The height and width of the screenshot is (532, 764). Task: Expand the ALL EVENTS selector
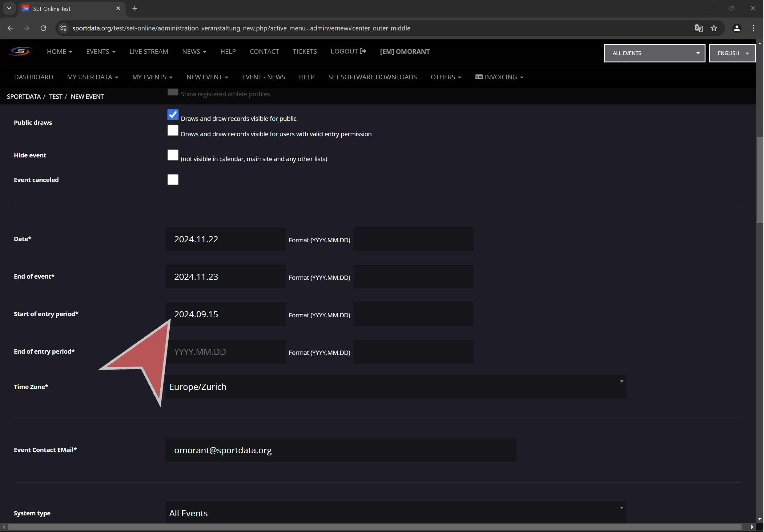point(654,53)
